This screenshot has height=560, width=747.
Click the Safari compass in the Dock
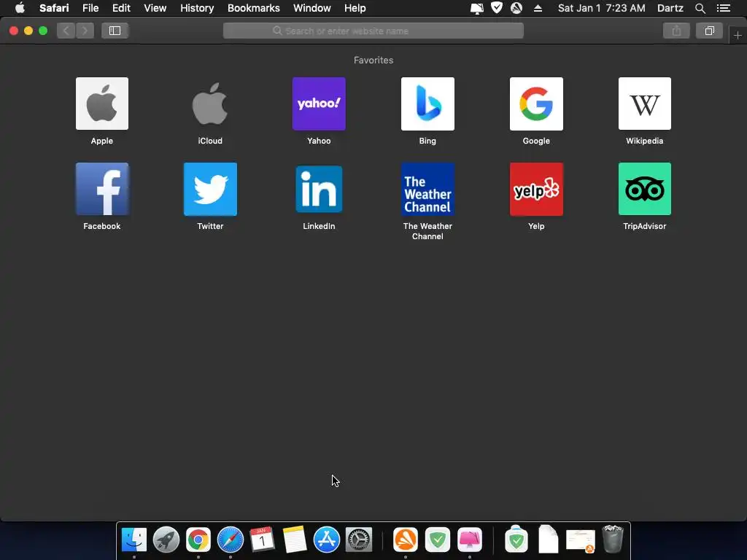click(231, 540)
